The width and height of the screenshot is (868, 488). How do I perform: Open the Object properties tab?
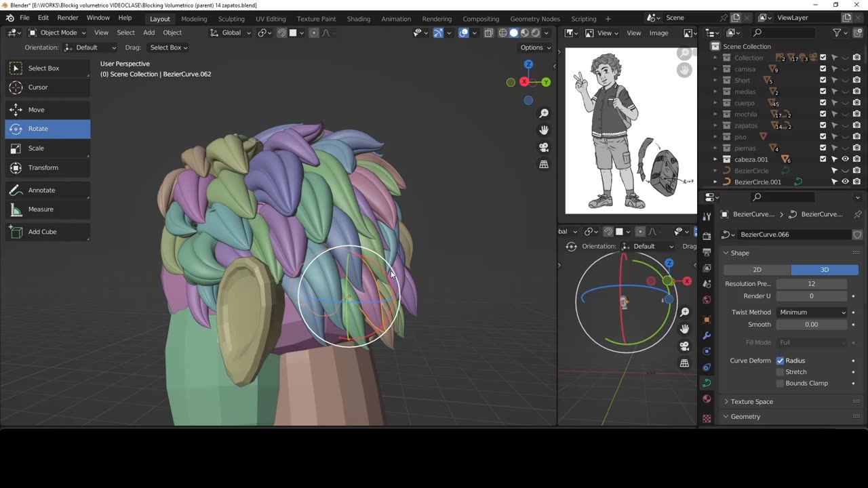click(707, 319)
